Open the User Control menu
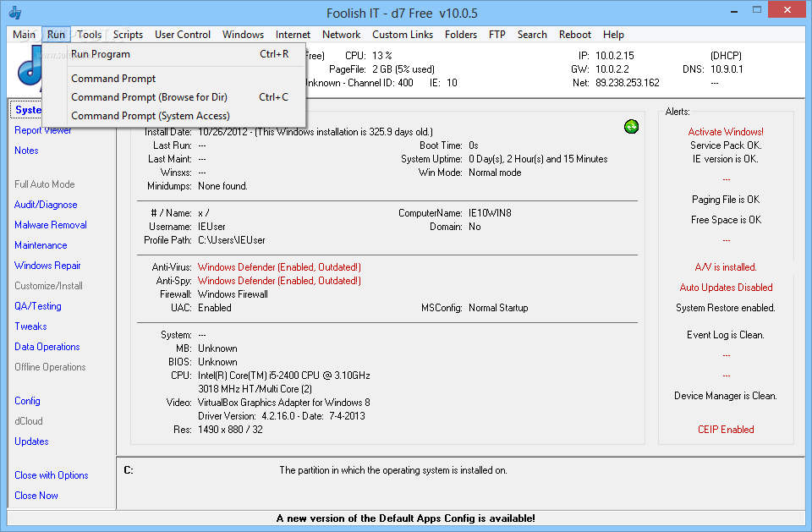The image size is (812, 532). [183, 34]
